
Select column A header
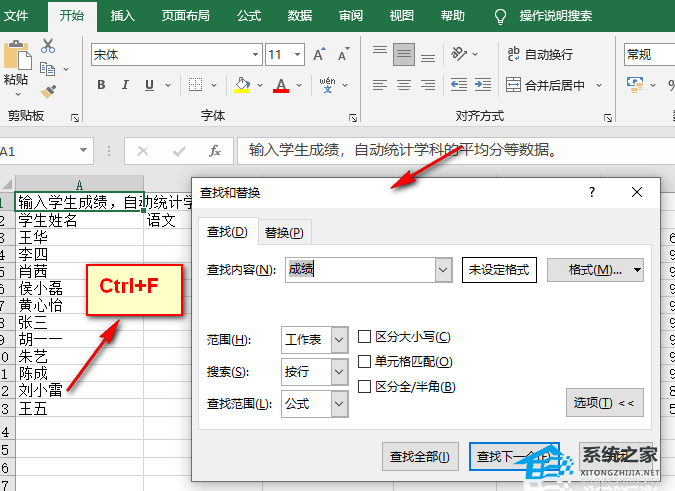coord(79,184)
